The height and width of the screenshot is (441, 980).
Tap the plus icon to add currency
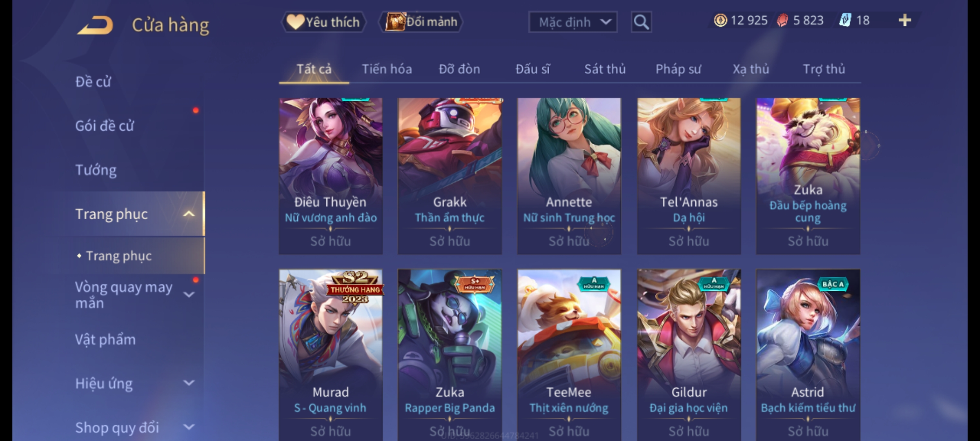click(905, 20)
